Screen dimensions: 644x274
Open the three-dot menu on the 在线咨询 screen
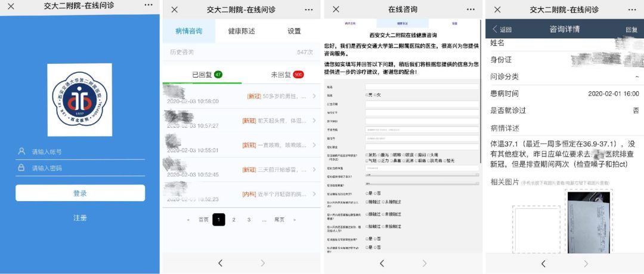(x=470, y=10)
